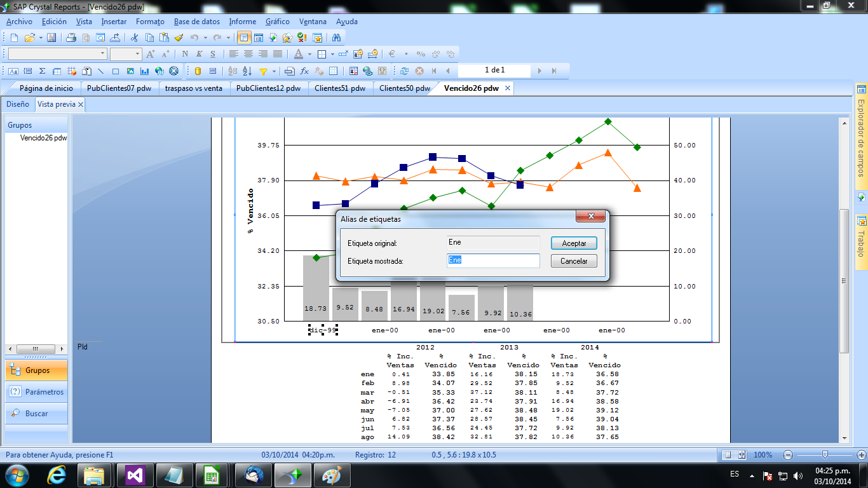
Task: Open the font size dropdown
Action: click(x=137, y=54)
